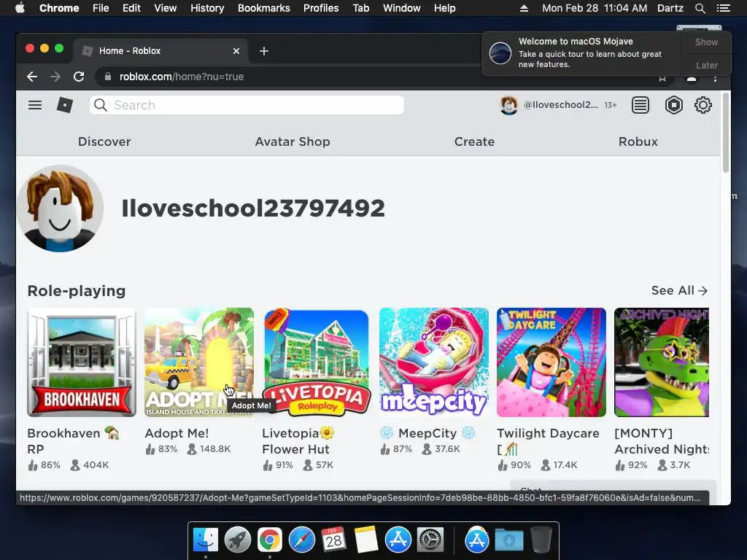Image resolution: width=747 pixels, height=560 pixels.
Task: Open the Profiles menu
Action: [x=321, y=8]
